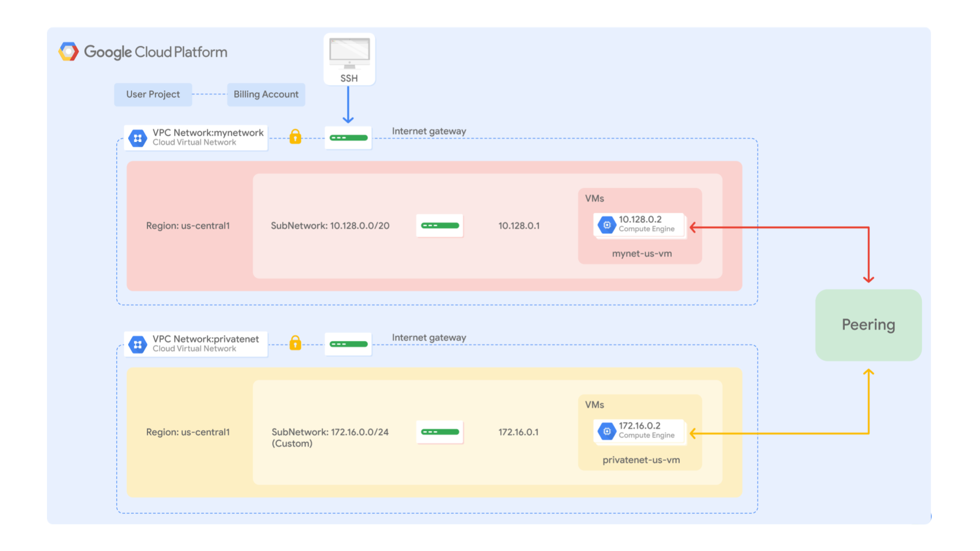
Task: Click the Internet gateway router icon for privatenet
Action: point(348,344)
